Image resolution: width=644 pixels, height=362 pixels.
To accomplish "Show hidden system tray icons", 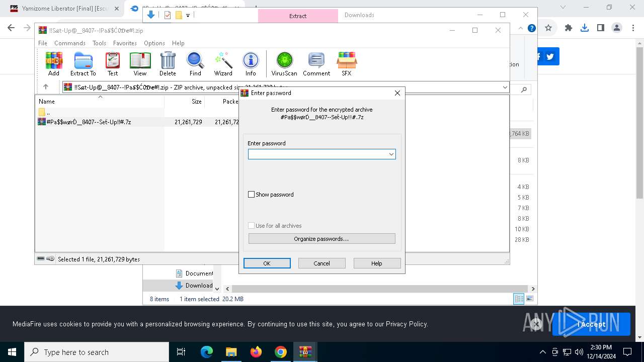I will point(542,352).
